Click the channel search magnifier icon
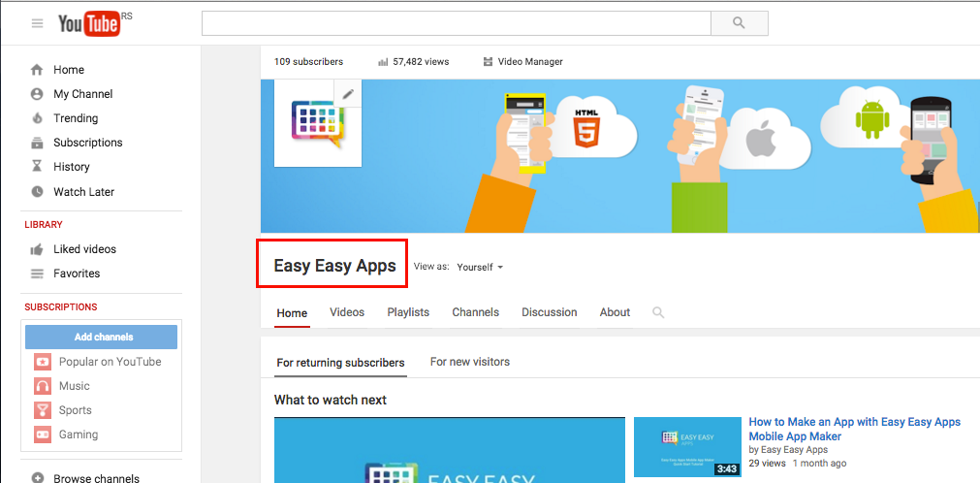This screenshot has height=483, width=980. pyautogui.click(x=658, y=312)
